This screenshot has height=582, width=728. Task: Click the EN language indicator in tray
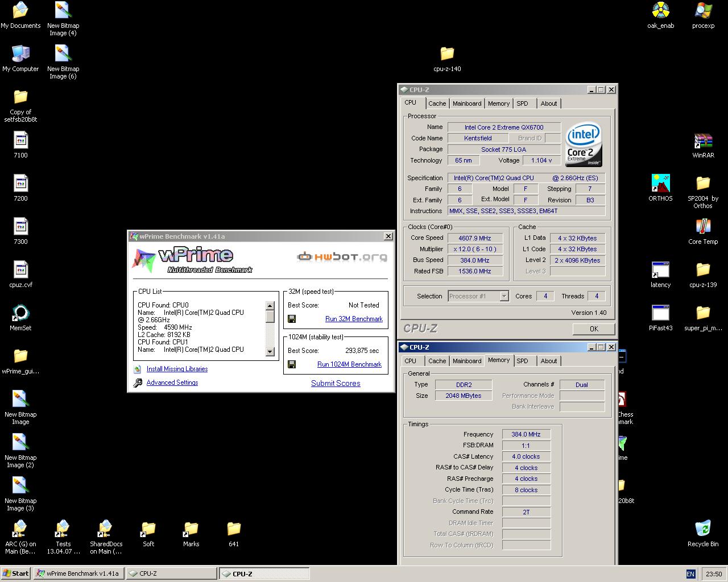[690, 574]
